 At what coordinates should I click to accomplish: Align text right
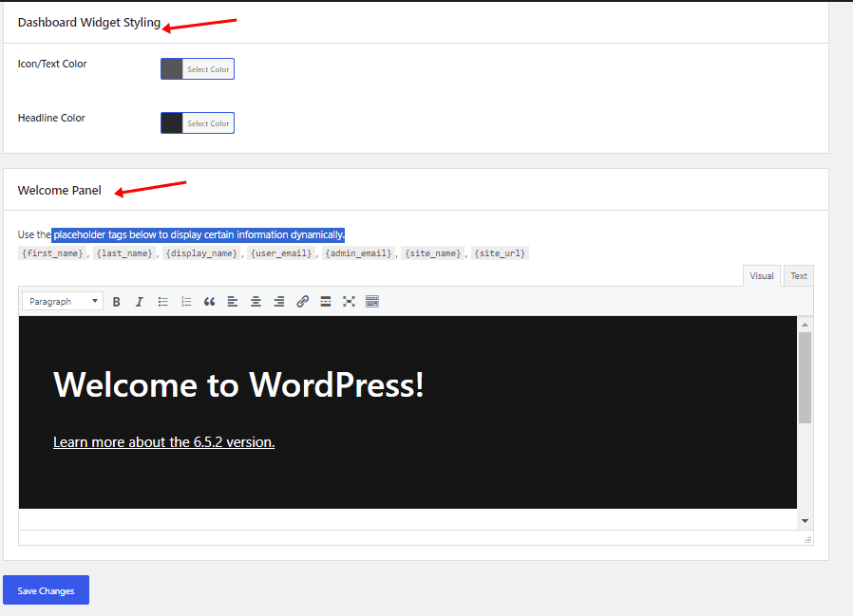pyautogui.click(x=279, y=302)
